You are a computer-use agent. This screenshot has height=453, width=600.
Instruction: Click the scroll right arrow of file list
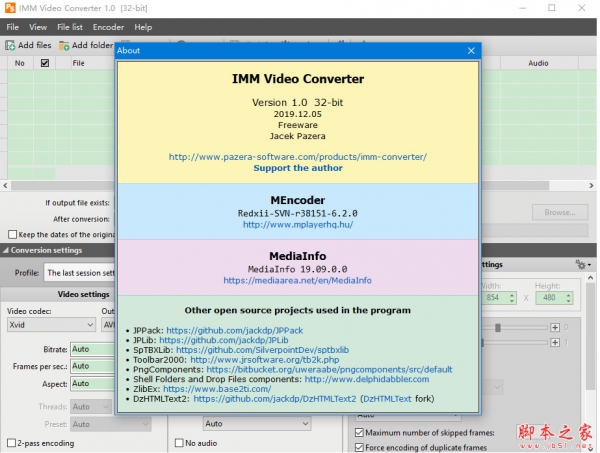point(591,186)
